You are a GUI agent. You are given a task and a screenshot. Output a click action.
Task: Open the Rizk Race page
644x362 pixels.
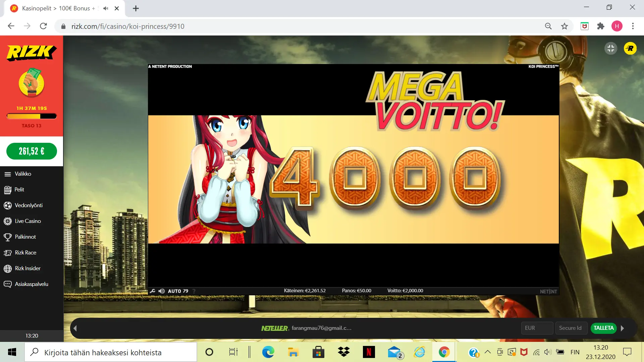coord(25,253)
